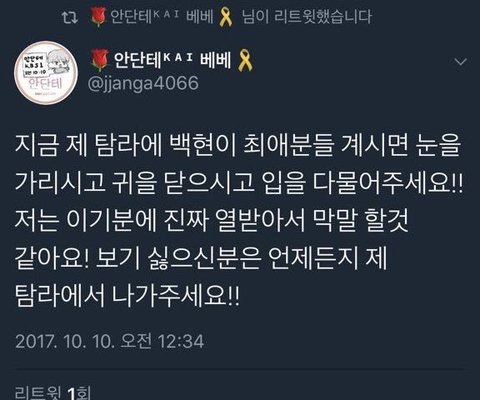Screen dimensions: 480x400
Task: Click the 2017. 10. 10. 오전 12:34 timestamp
Action: (x=110, y=341)
